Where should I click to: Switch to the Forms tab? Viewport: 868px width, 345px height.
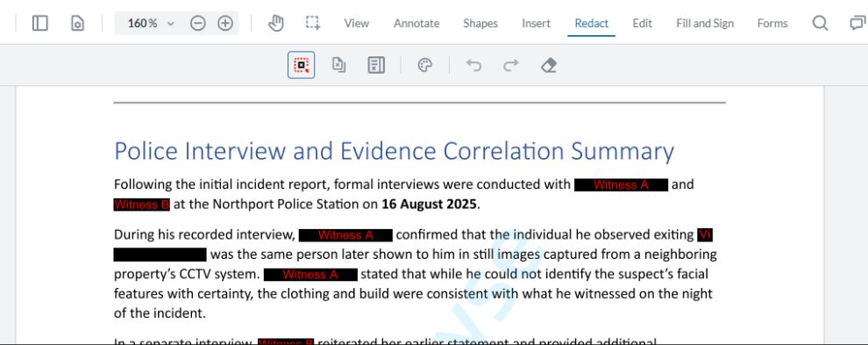[x=772, y=24]
